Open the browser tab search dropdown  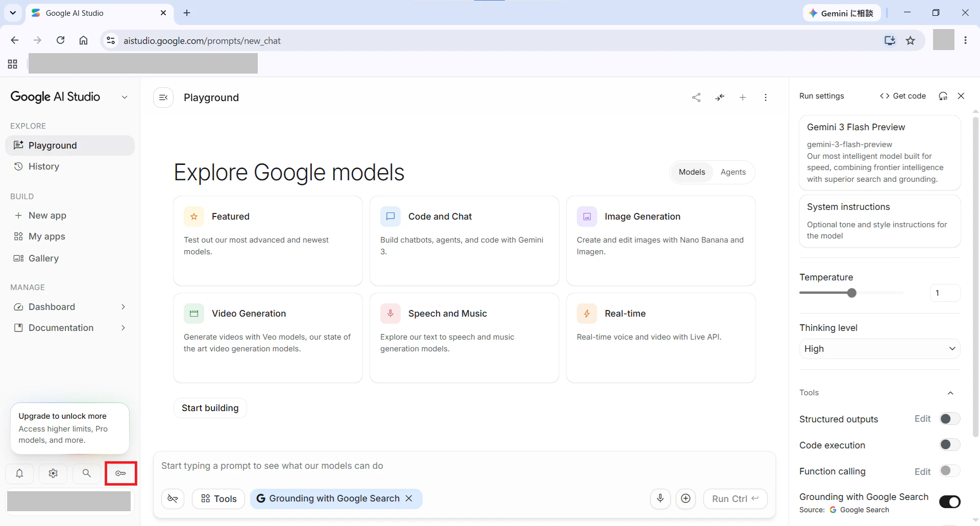(x=13, y=13)
